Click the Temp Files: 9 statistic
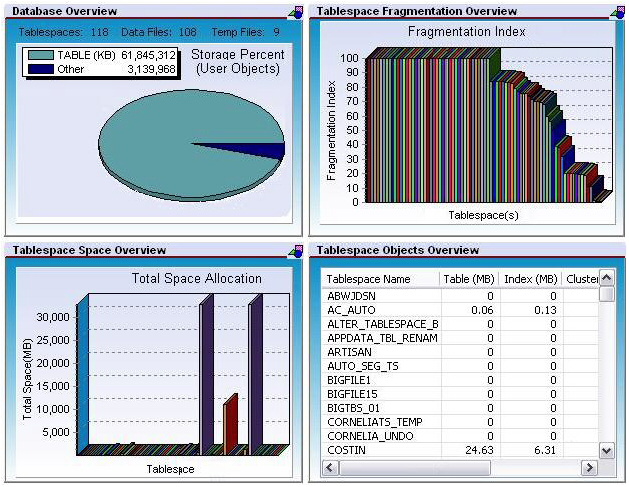629x487 pixels. click(x=246, y=32)
